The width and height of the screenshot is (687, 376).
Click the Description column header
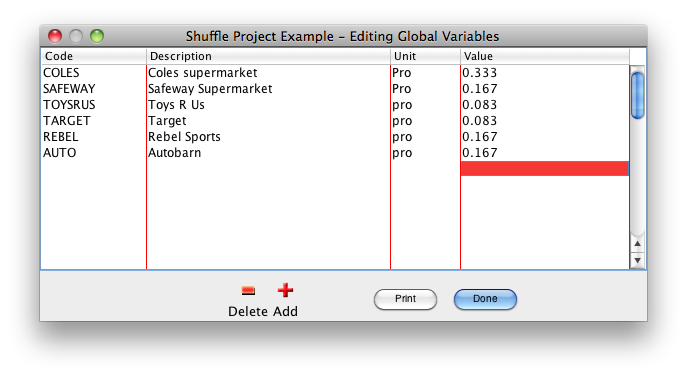tap(268, 57)
